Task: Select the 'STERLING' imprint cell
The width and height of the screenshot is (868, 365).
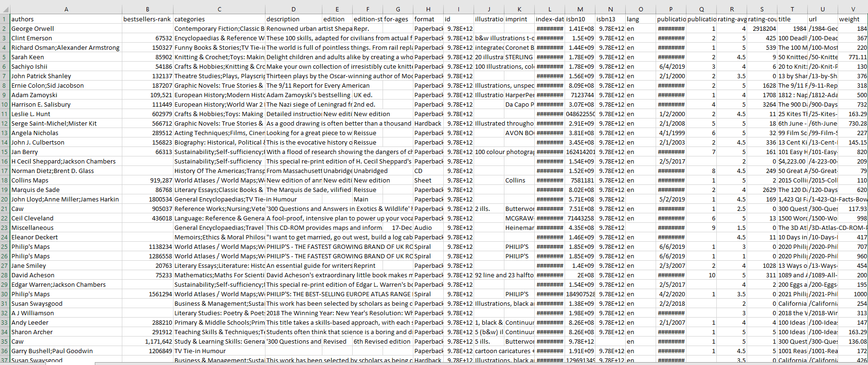Action: (519, 57)
